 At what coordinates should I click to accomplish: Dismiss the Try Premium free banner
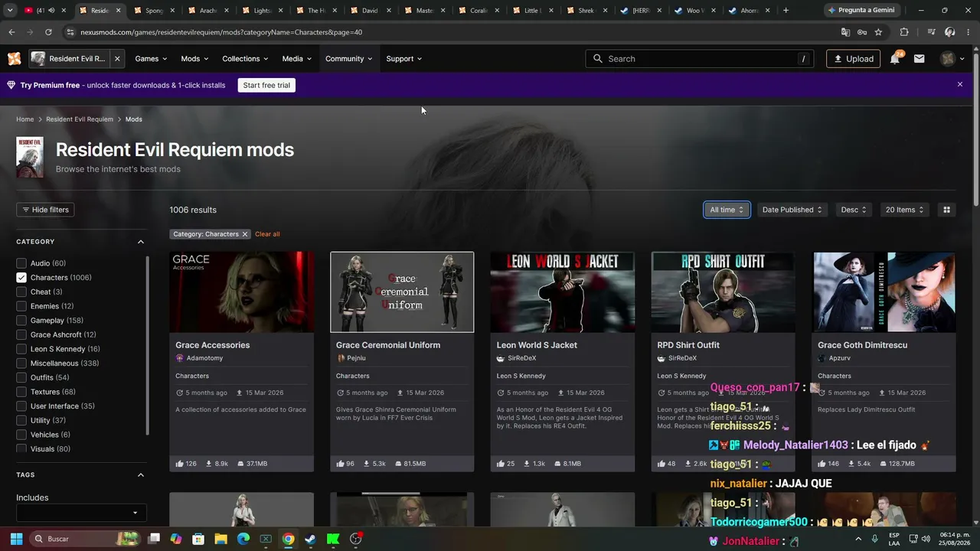[960, 85]
